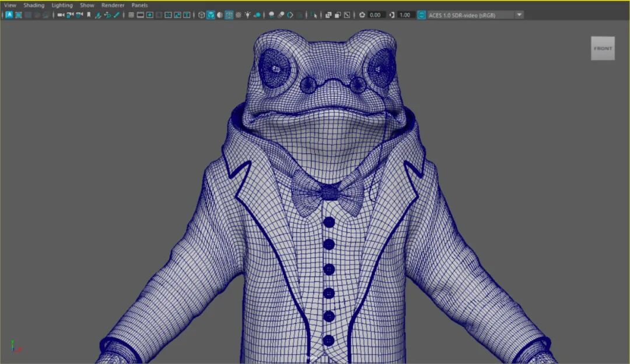The width and height of the screenshot is (630, 364).
Task: Open the View menu
Action: point(10,5)
